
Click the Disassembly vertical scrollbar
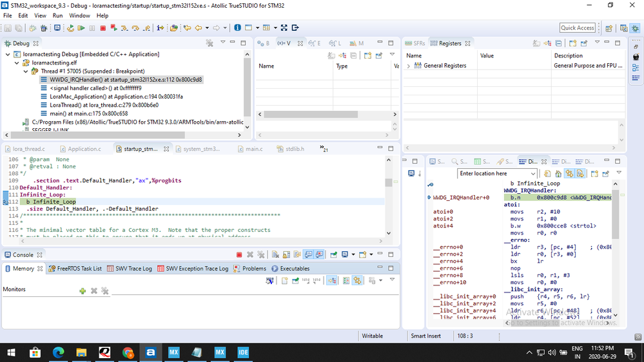[615, 214]
